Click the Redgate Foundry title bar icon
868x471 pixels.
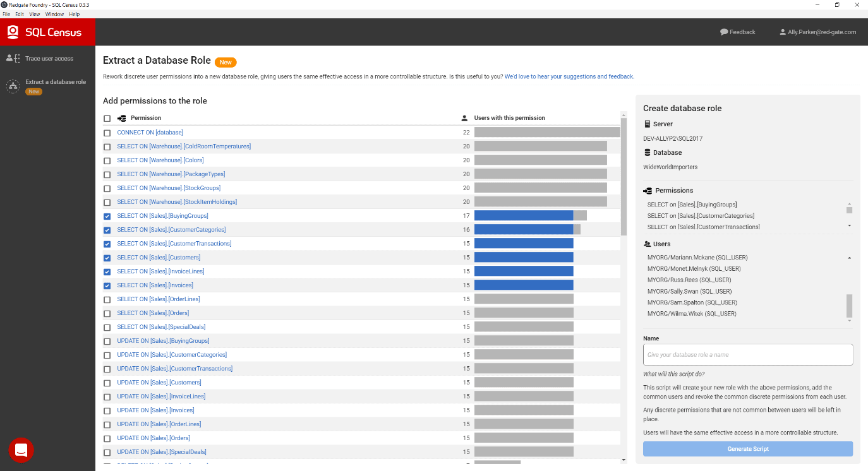pyautogui.click(x=4, y=4)
